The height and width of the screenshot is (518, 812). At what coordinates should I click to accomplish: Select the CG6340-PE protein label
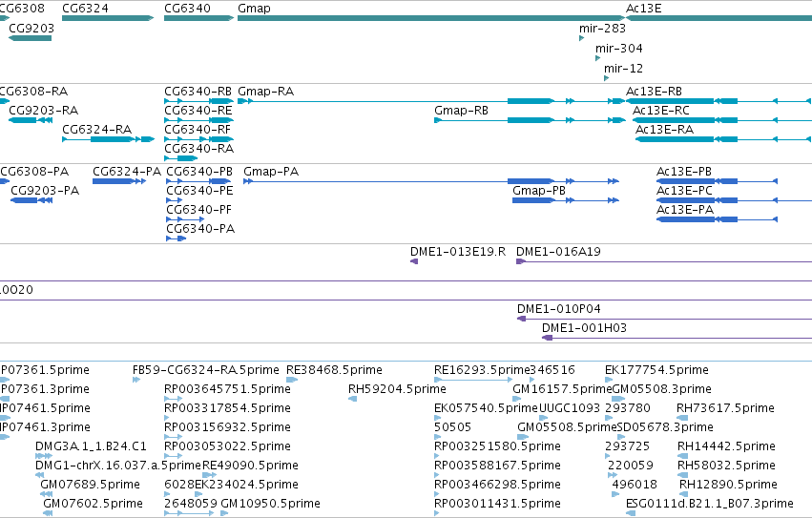click(x=199, y=191)
